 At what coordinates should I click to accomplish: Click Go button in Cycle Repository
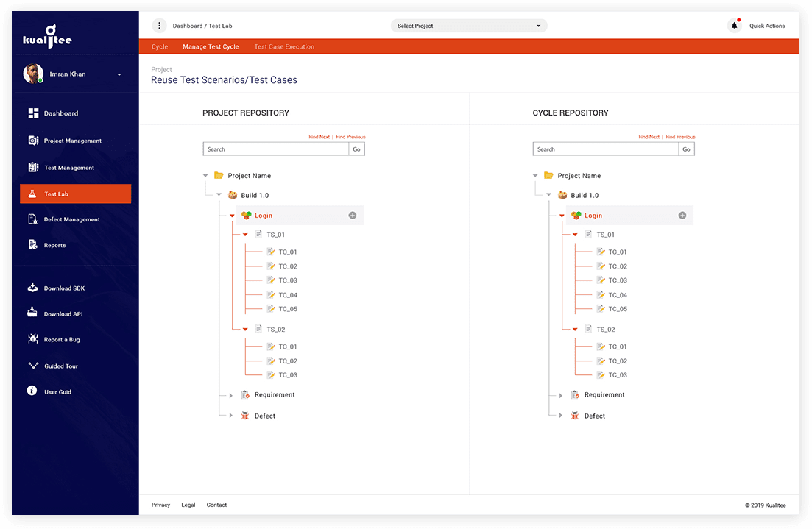tap(686, 149)
